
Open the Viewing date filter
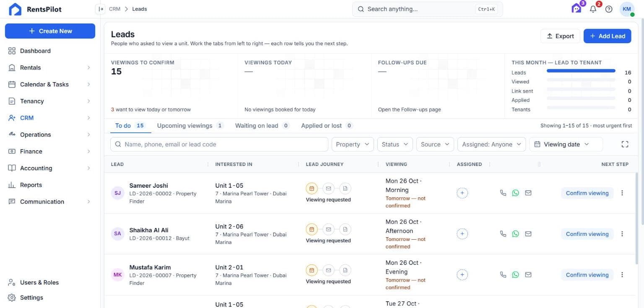pyautogui.click(x=566, y=144)
